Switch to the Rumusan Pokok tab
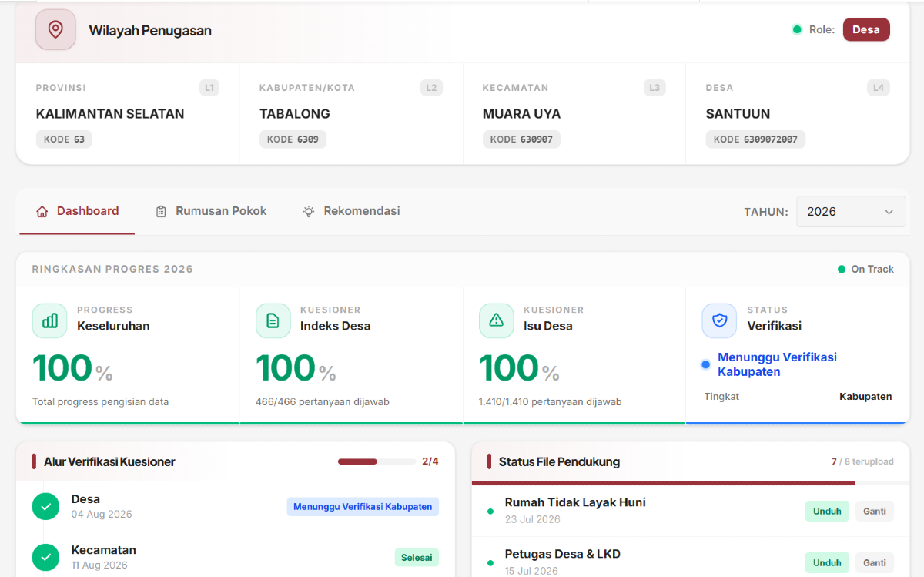 pyautogui.click(x=211, y=211)
